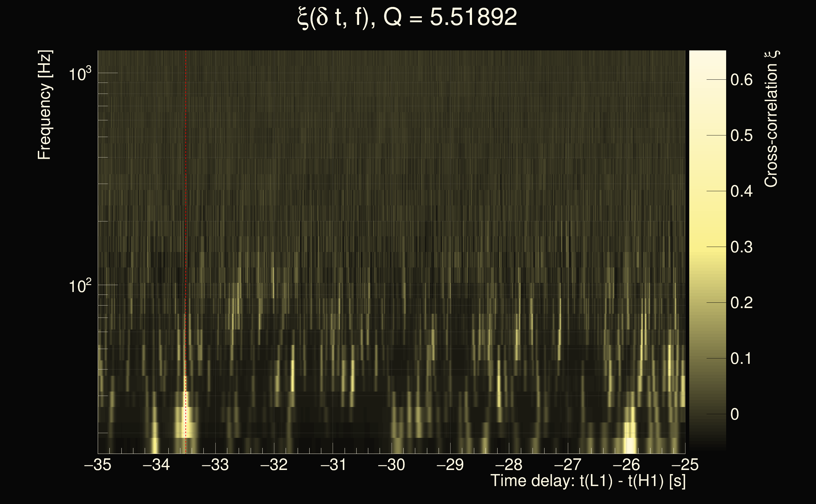Image resolution: width=816 pixels, height=504 pixels.
Task: Click the -30 tick label on the time axis
Action: coord(391,465)
